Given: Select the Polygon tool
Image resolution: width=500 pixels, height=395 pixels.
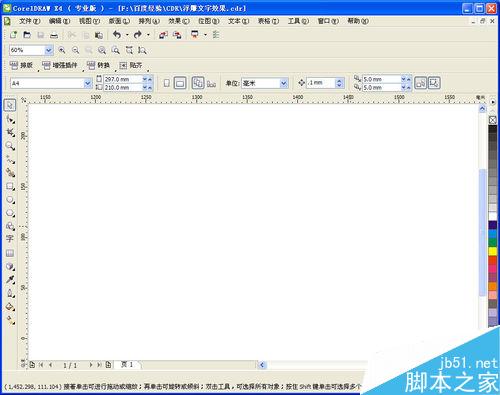Looking at the screenshot, I should [10, 213].
